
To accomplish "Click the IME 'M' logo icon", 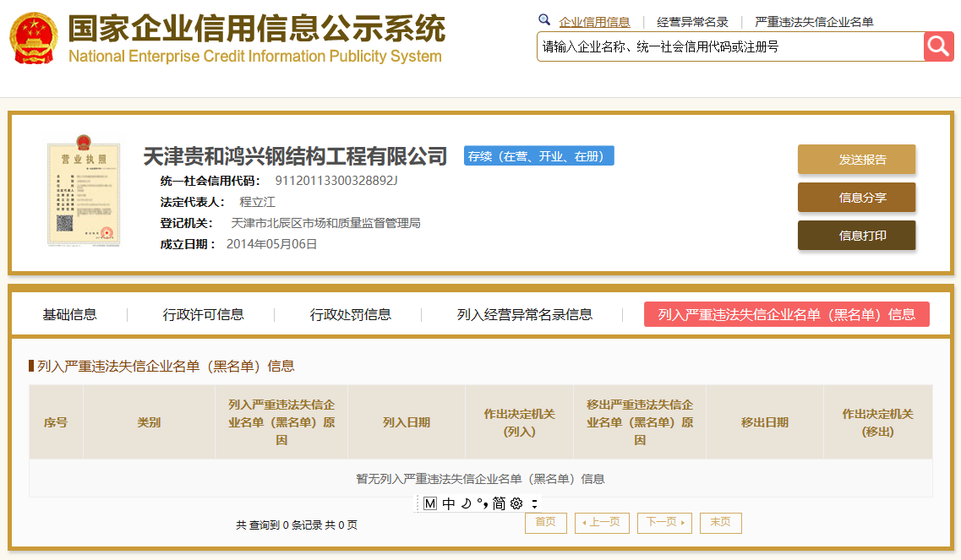I will [429, 503].
